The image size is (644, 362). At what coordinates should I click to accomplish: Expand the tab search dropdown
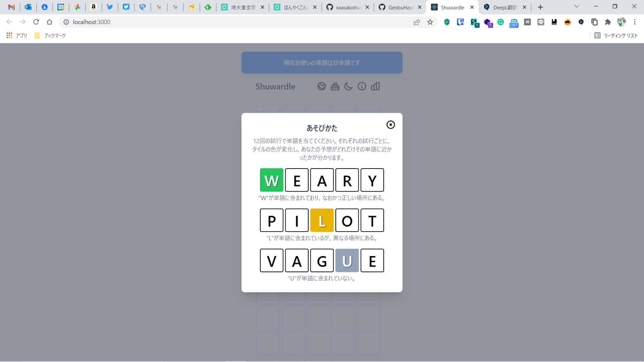pyautogui.click(x=576, y=6)
